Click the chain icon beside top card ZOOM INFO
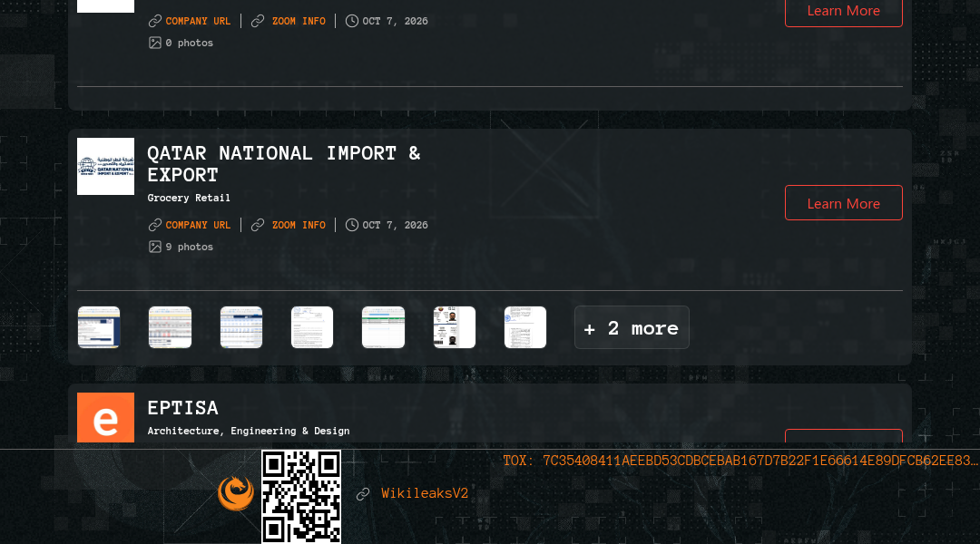Viewport: 980px width, 544px height. click(x=258, y=21)
